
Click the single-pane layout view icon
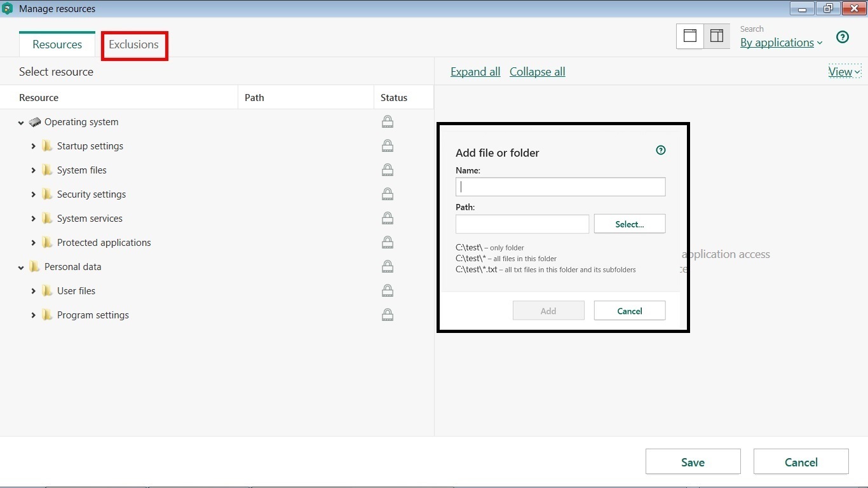(690, 36)
